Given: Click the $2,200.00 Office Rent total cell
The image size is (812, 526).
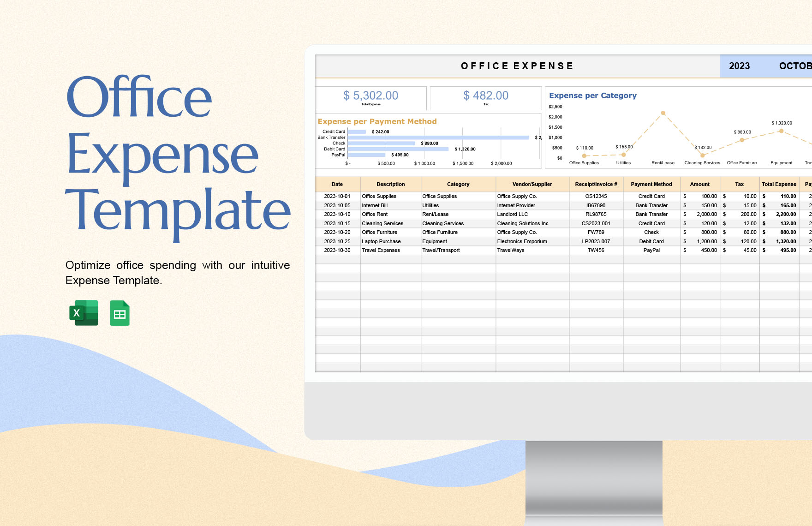Looking at the screenshot, I should (779, 214).
